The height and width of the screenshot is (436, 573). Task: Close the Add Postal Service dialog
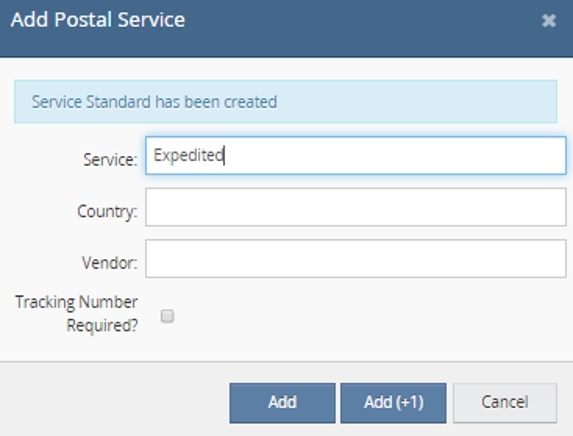coord(549,20)
